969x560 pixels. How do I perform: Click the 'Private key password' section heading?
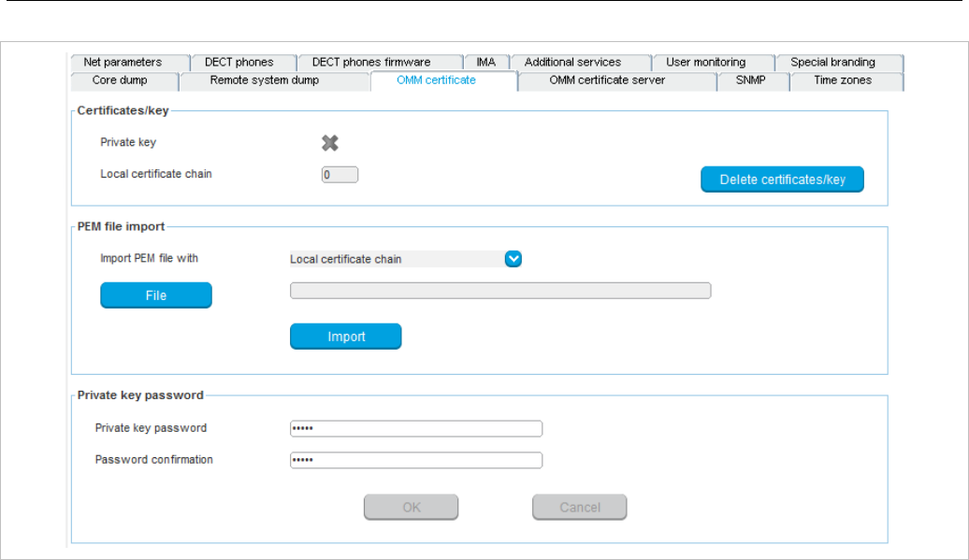tap(139, 395)
